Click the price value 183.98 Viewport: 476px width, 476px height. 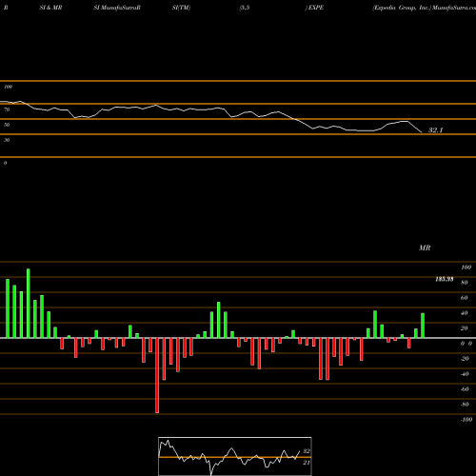click(445, 279)
